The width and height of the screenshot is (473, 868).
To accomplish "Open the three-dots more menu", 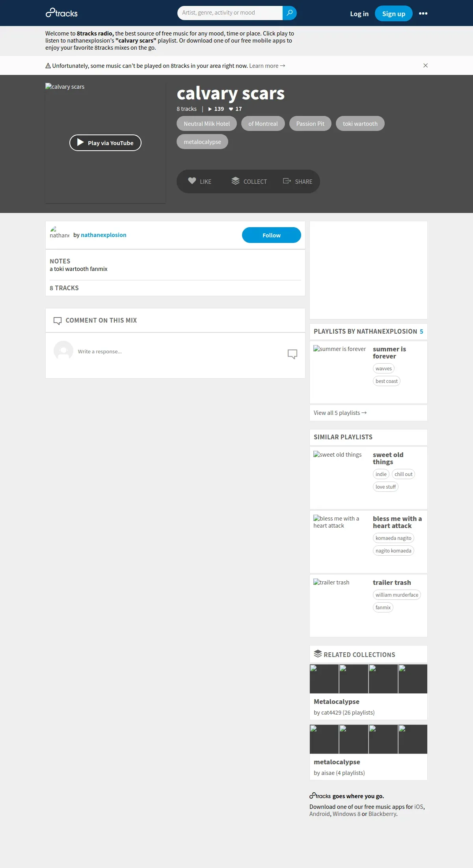I will (423, 13).
